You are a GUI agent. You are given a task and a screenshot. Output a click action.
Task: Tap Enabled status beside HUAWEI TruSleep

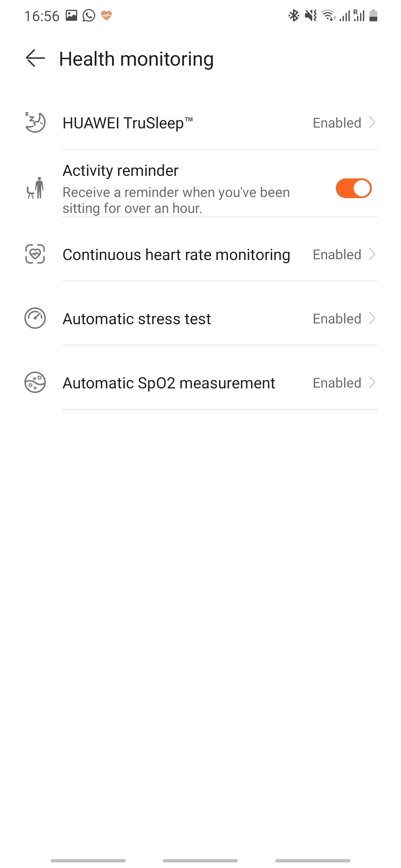[x=337, y=123]
